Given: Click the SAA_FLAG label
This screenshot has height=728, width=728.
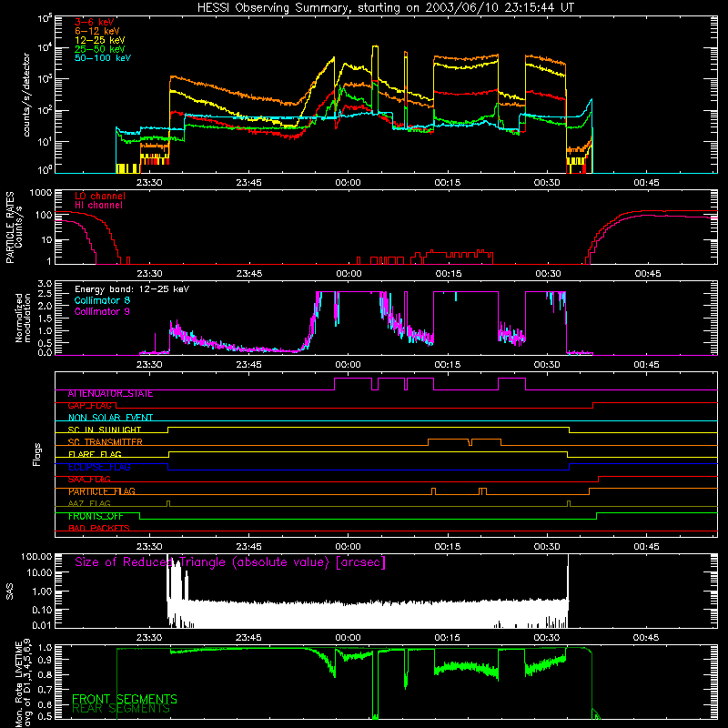Looking at the screenshot, I should (x=89, y=480).
